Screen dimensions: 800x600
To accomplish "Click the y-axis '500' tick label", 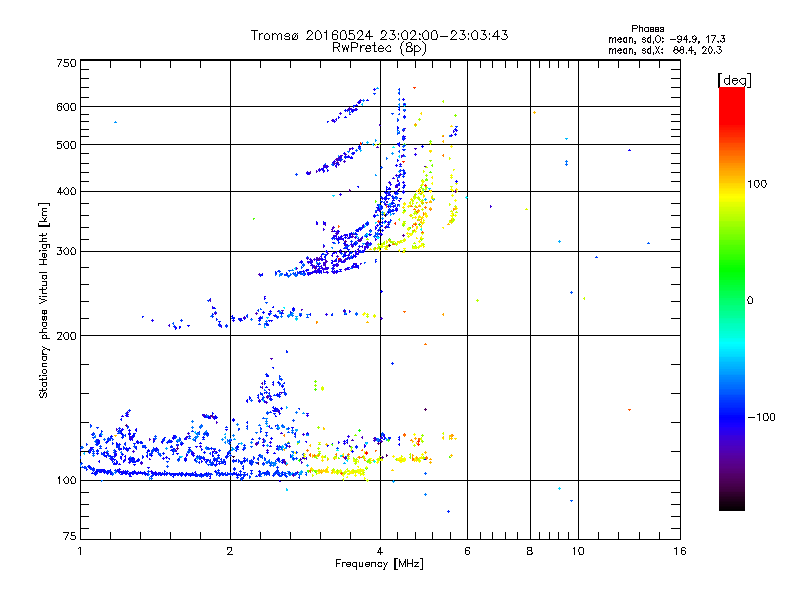I will [x=66, y=145].
